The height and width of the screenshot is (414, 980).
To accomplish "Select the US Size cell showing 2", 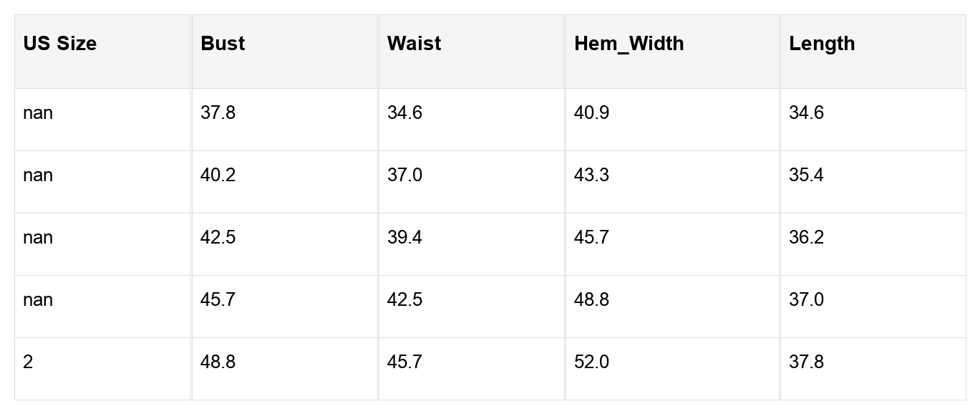I will pos(28,362).
